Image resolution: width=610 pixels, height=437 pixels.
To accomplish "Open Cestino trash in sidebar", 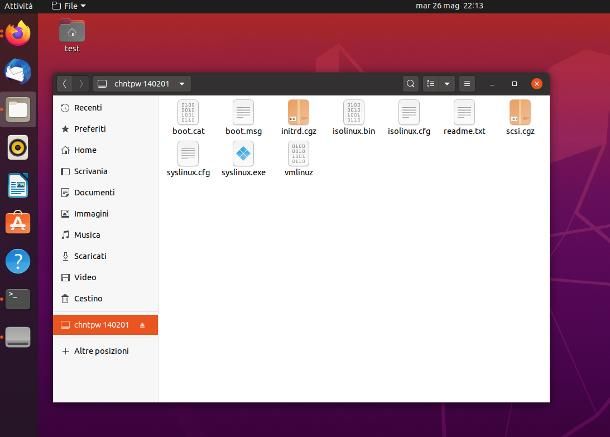I will 106,298.
